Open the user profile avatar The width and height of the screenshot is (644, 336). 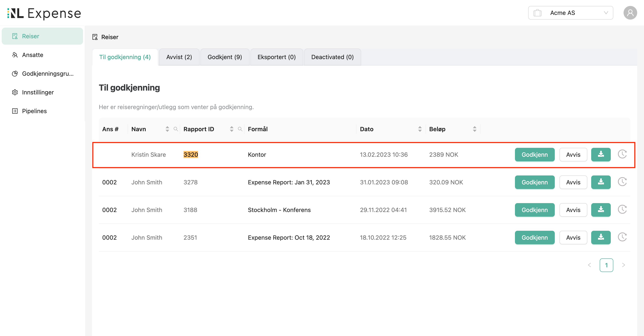tap(630, 13)
